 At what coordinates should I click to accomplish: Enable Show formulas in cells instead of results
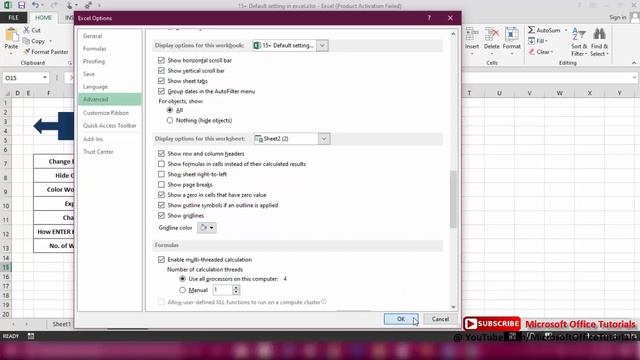(161, 164)
